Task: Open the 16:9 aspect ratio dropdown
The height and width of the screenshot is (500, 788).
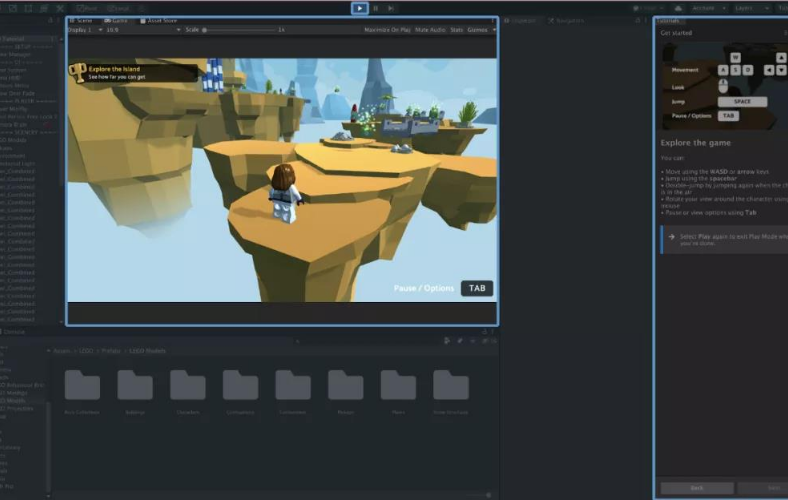Action: (x=143, y=30)
